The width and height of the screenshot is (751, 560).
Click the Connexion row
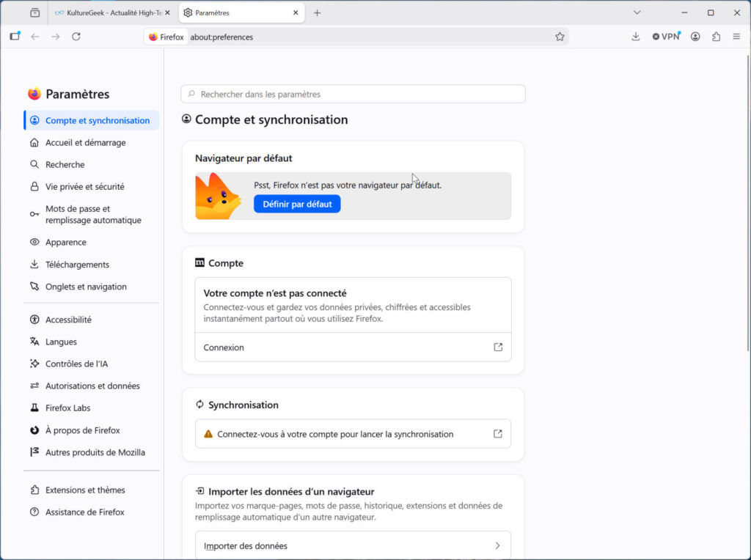click(353, 347)
